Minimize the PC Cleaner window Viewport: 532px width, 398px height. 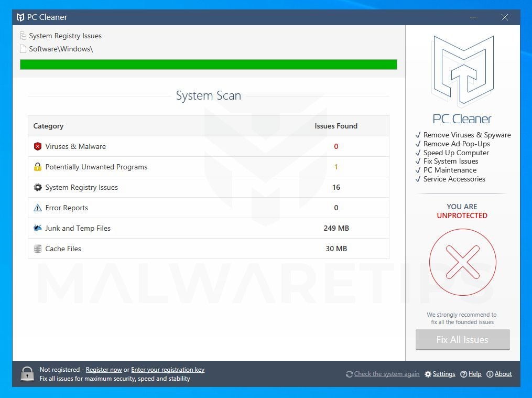[x=473, y=17]
